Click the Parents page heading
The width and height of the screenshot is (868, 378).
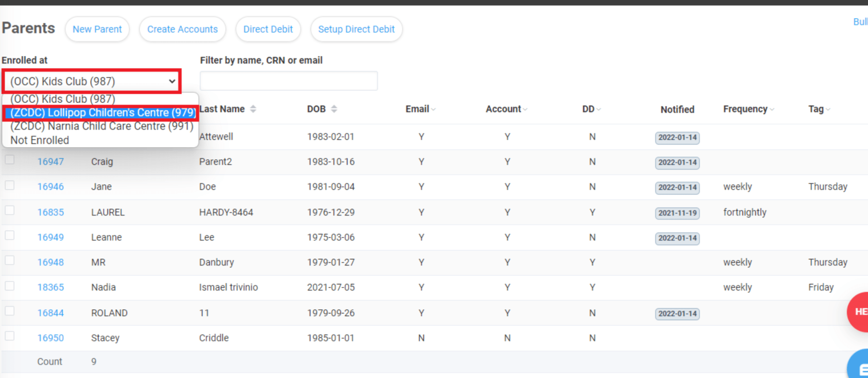point(28,28)
